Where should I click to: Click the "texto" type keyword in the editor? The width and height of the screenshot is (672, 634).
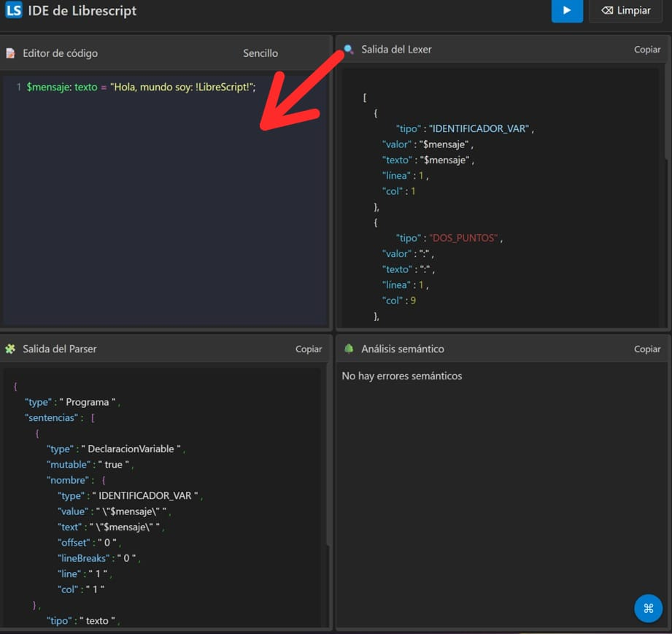pos(85,87)
